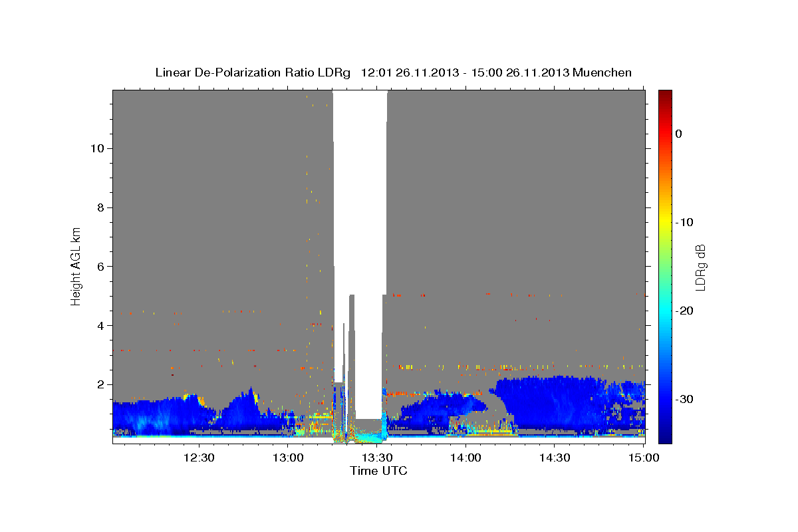Click the colorbar value '0'
798x532 pixels.
point(679,134)
